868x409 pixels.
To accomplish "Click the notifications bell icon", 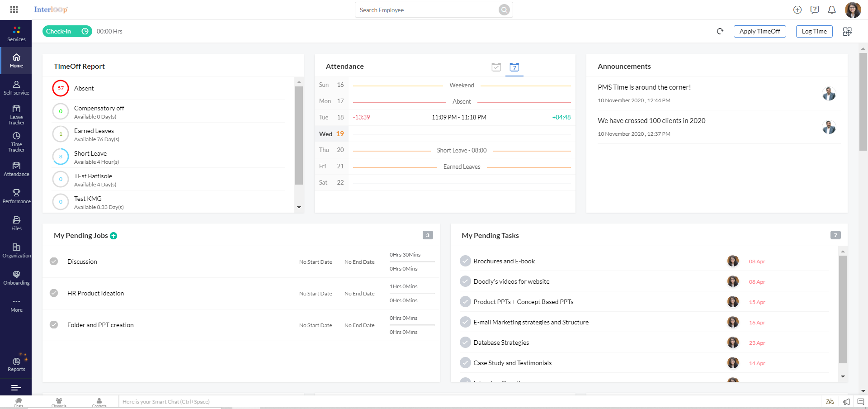I will click(x=831, y=10).
